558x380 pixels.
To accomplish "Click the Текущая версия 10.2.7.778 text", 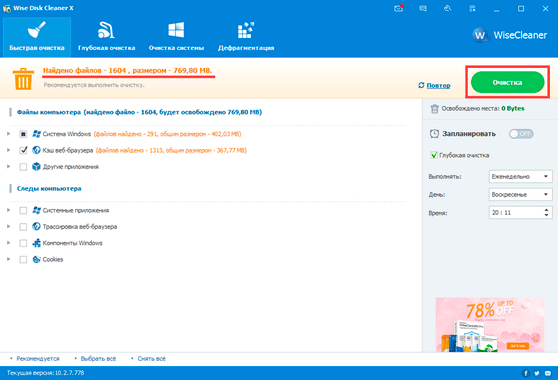I will (x=46, y=373).
